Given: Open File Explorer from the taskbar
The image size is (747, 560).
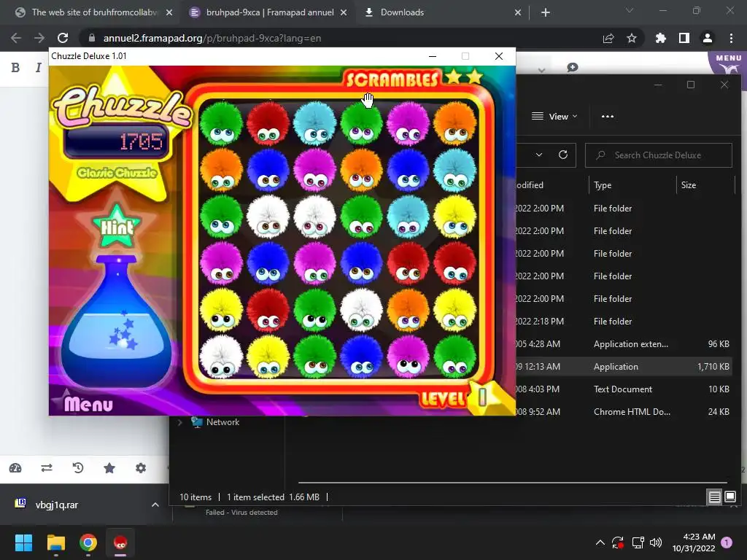Looking at the screenshot, I should (x=55, y=542).
